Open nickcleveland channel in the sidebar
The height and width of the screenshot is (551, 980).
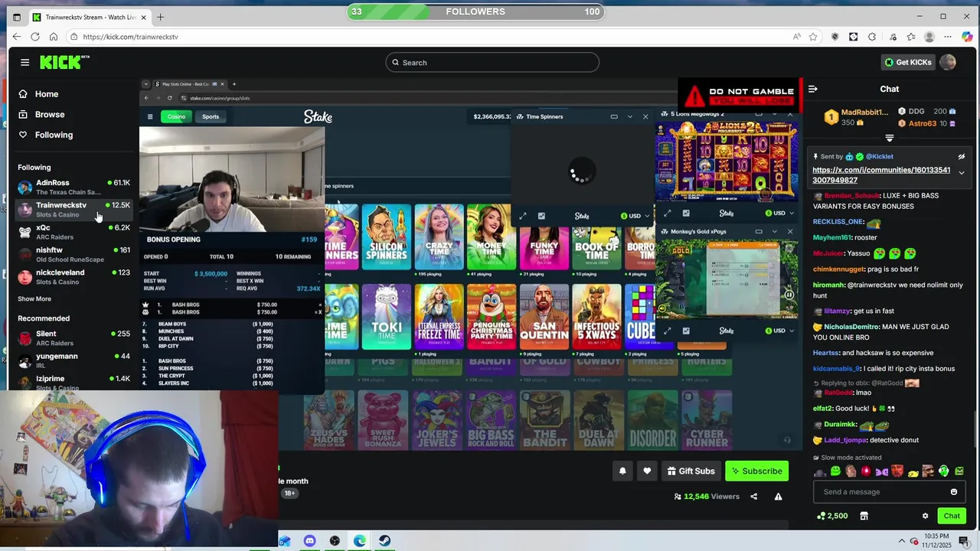[73, 276]
